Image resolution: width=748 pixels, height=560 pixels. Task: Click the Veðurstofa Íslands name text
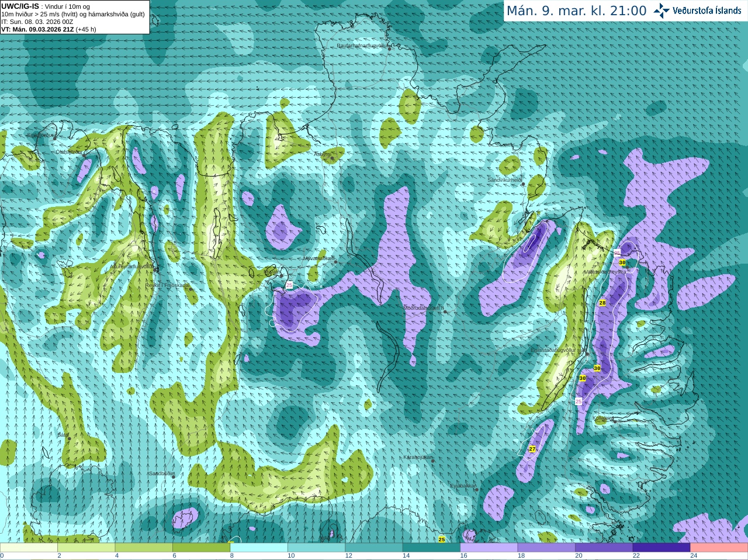click(707, 11)
